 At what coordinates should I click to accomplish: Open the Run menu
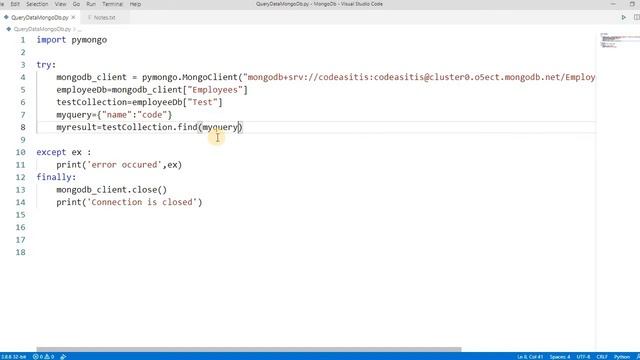(x=91, y=4)
